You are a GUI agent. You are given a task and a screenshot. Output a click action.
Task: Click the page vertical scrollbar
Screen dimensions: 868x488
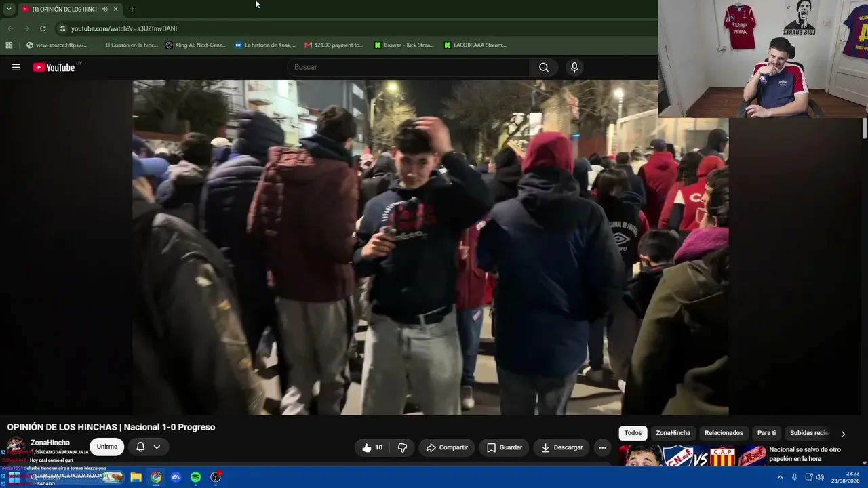(x=864, y=129)
